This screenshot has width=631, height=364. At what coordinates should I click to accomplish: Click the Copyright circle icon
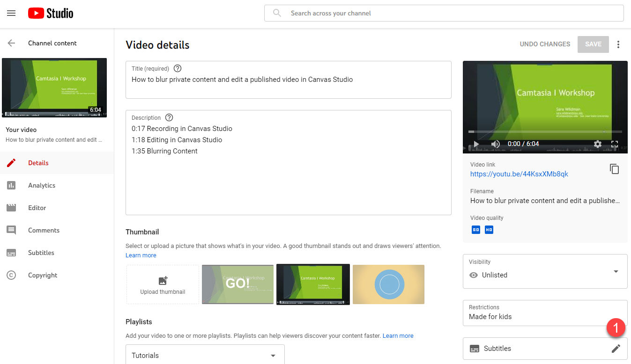[11, 275]
